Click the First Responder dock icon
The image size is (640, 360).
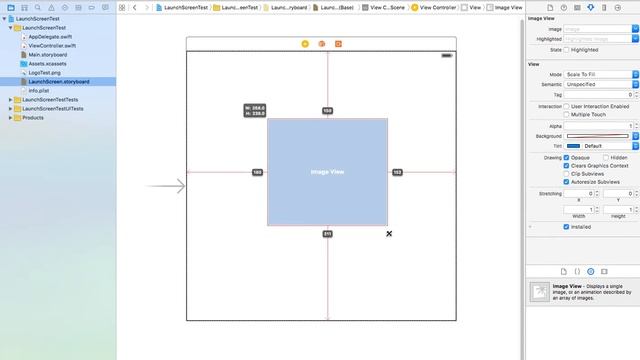322,44
